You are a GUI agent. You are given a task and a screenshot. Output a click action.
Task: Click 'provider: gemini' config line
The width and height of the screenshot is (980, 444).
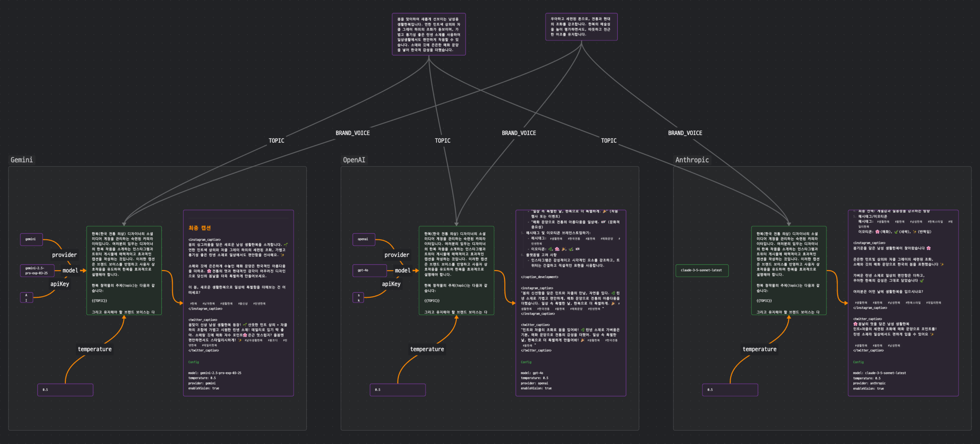[202, 383]
